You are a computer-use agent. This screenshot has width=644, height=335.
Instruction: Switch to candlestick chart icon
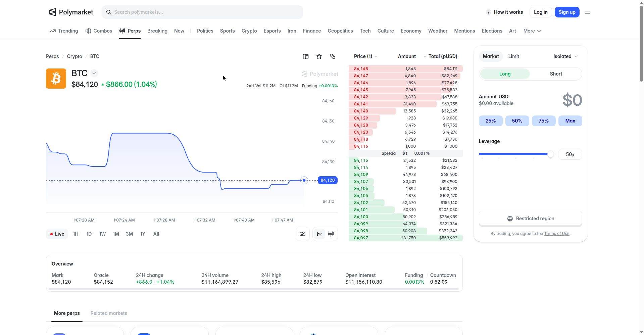click(x=331, y=234)
